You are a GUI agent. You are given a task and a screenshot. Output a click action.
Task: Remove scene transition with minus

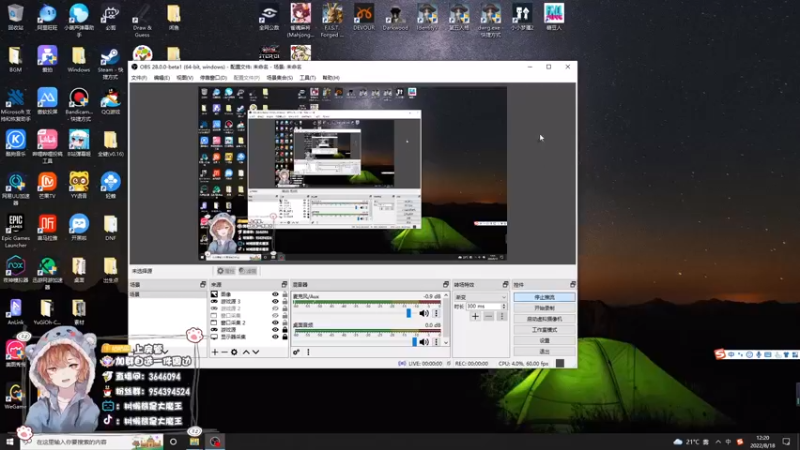[488, 316]
